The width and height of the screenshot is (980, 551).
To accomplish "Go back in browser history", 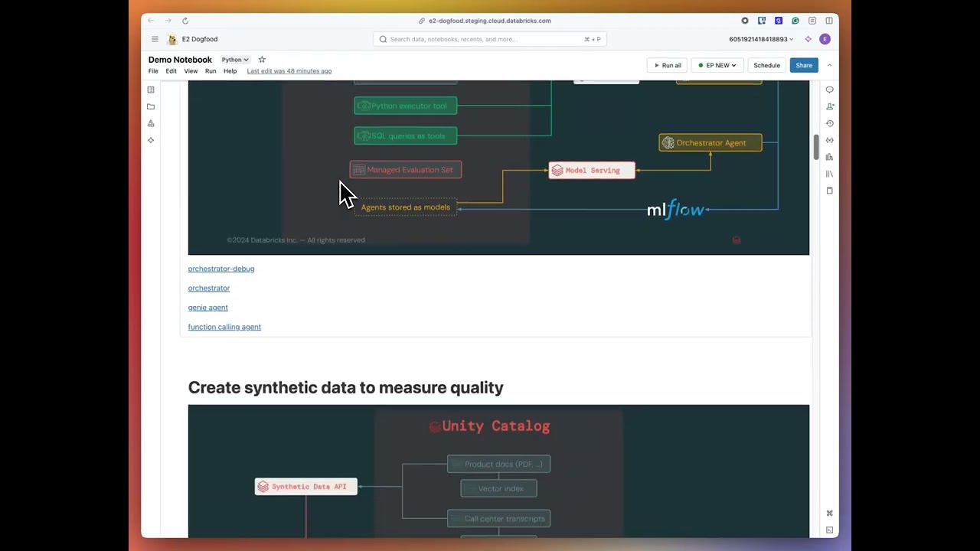I will [151, 21].
